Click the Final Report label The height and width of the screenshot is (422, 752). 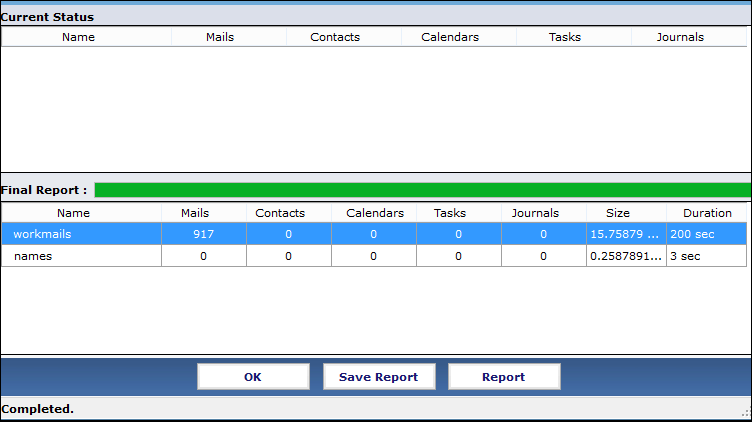(x=44, y=190)
